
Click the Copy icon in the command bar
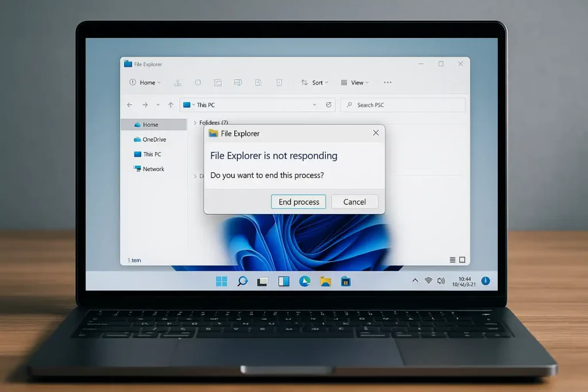[x=198, y=82]
